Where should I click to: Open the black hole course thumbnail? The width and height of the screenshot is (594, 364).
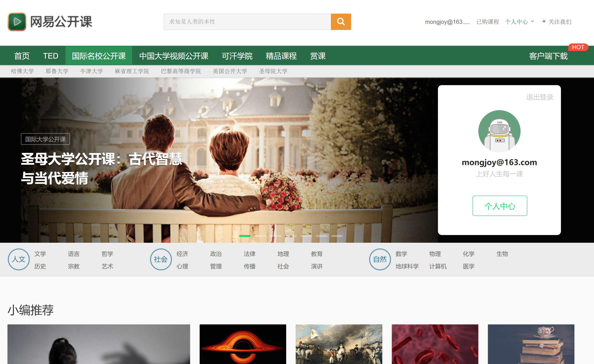(x=243, y=344)
